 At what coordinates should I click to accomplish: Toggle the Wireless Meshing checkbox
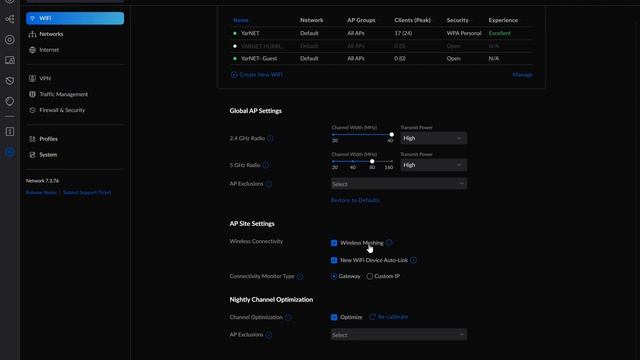[334, 243]
